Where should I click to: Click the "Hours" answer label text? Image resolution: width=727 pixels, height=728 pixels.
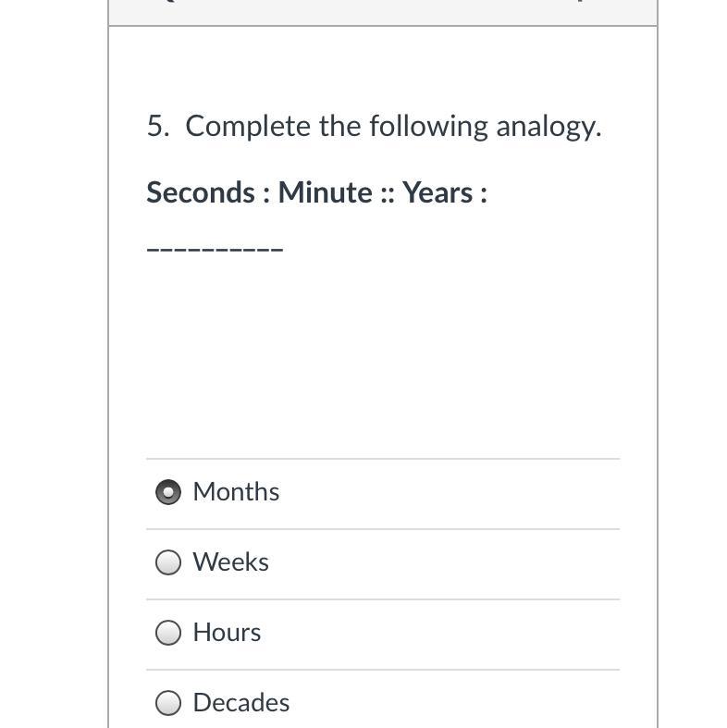227,633
